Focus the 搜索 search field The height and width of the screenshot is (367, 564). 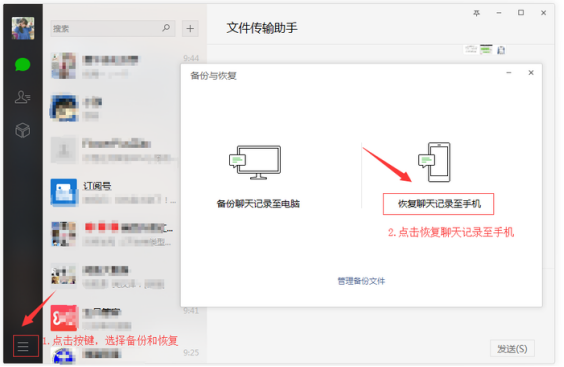pyautogui.click(x=113, y=28)
